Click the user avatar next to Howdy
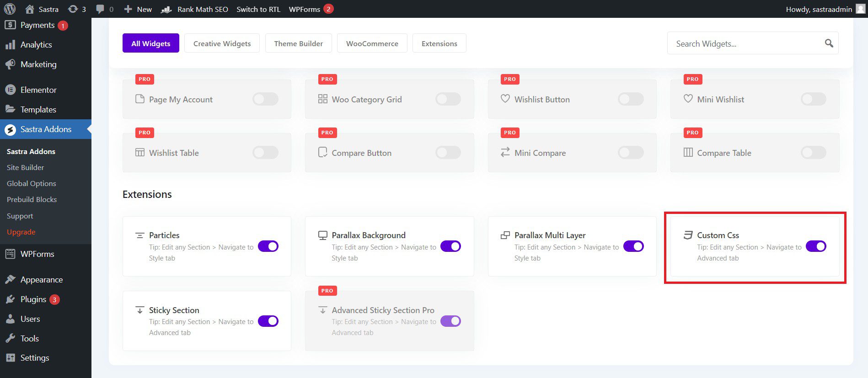868x378 pixels. 860,9
